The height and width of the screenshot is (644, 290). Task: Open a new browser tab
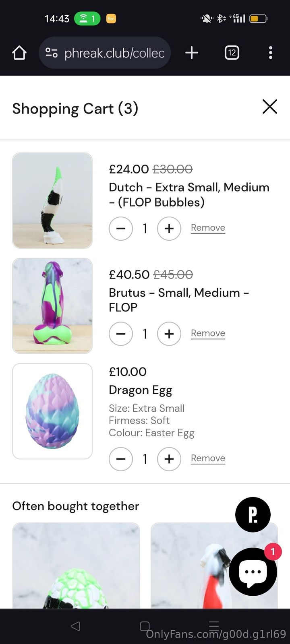click(x=192, y=53)
